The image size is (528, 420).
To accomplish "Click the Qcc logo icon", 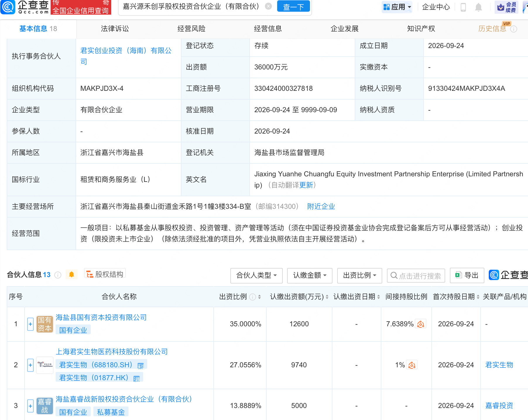I will point(8,7).
